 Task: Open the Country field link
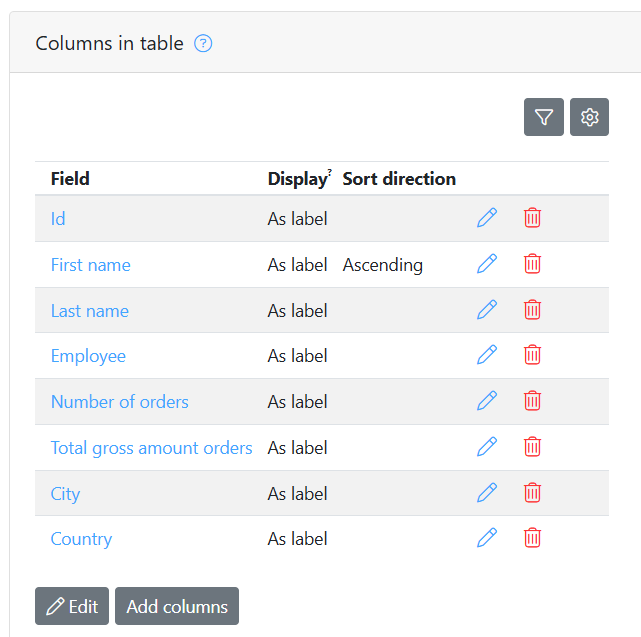(81, 539)
